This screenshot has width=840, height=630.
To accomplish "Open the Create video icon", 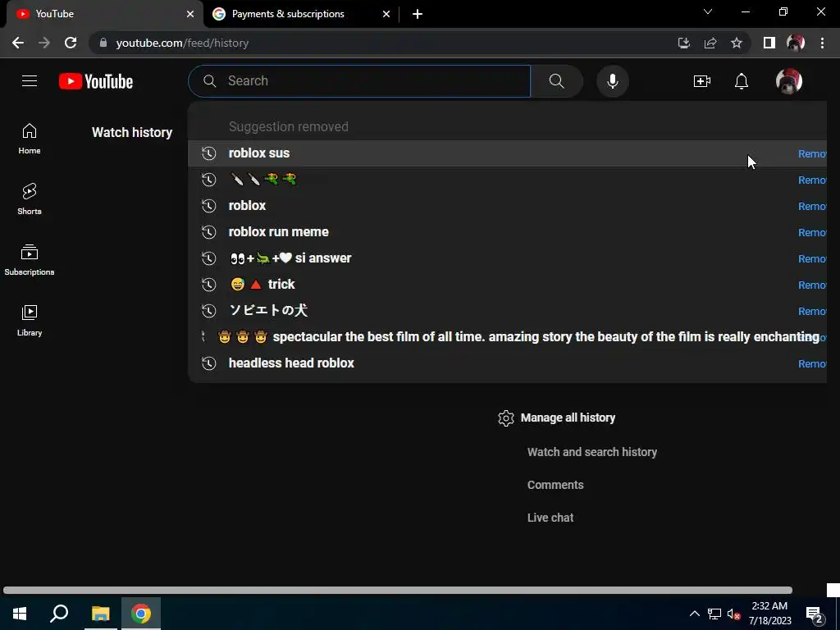I will (702, 81).
